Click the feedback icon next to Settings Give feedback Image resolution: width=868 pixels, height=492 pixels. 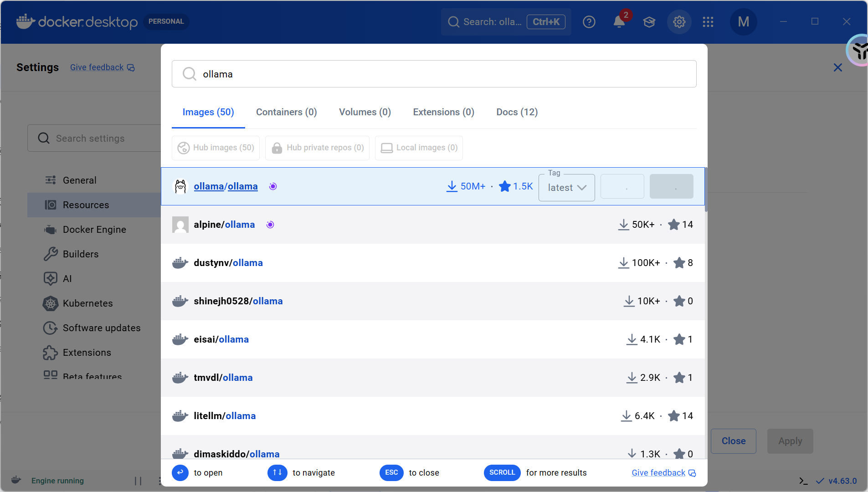tap(131, 68)
